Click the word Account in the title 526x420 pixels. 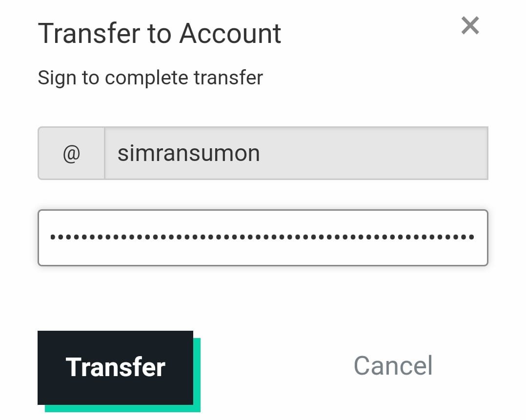pos(230,34)
